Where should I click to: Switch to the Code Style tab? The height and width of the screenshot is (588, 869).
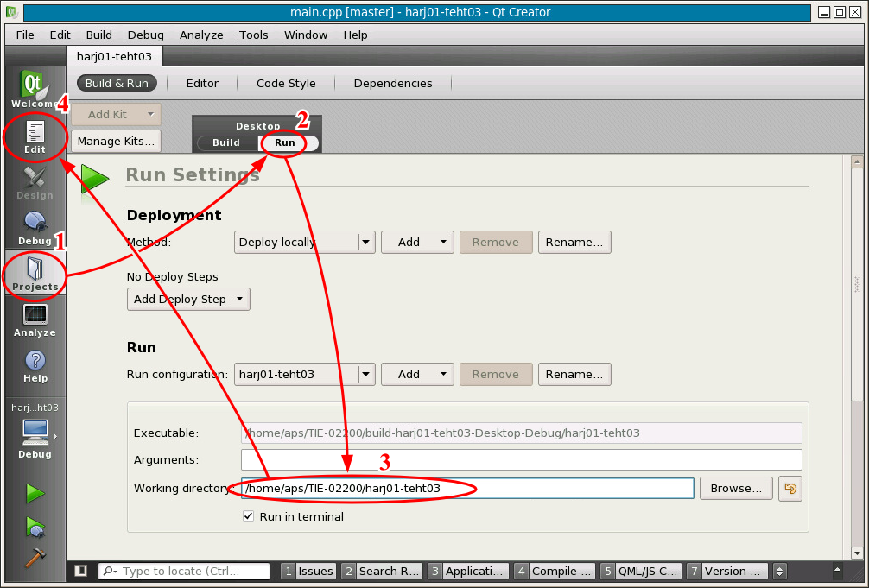pos(286,84)
